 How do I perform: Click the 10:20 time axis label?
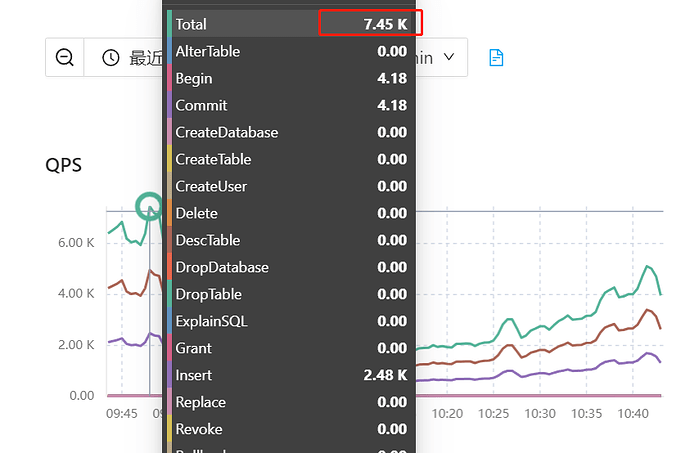(x=447, y=413)
